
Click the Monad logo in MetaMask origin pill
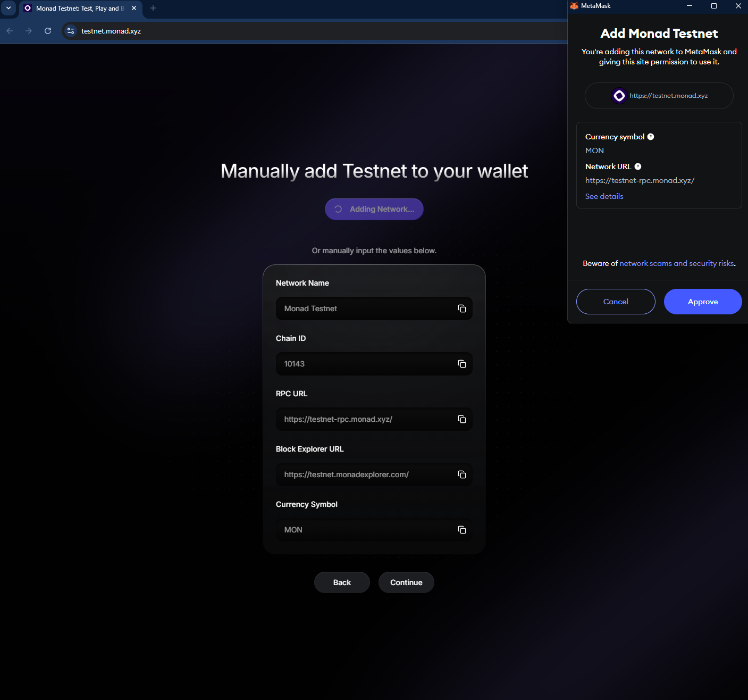(x=619, y=96)
